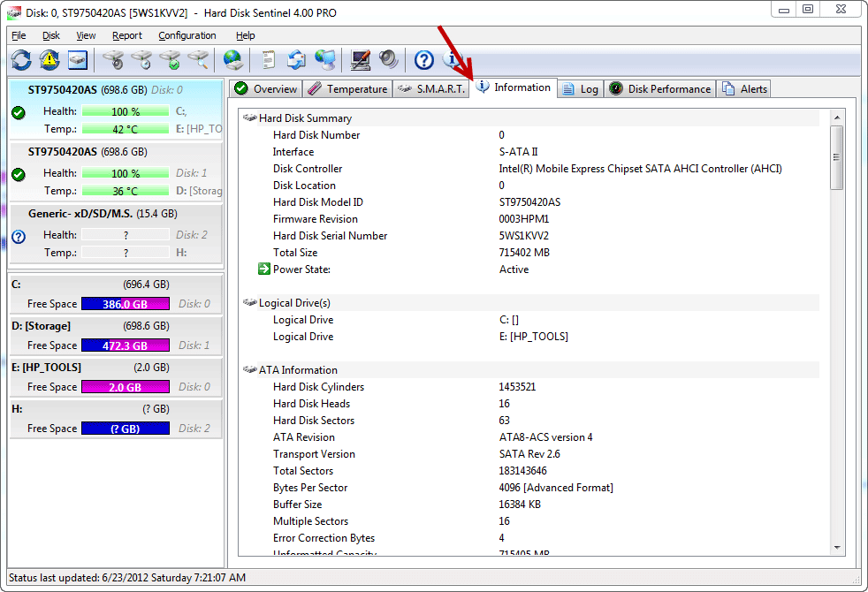Select the Information tab
Screen dimensions: 868x592
tap(514, 87)
